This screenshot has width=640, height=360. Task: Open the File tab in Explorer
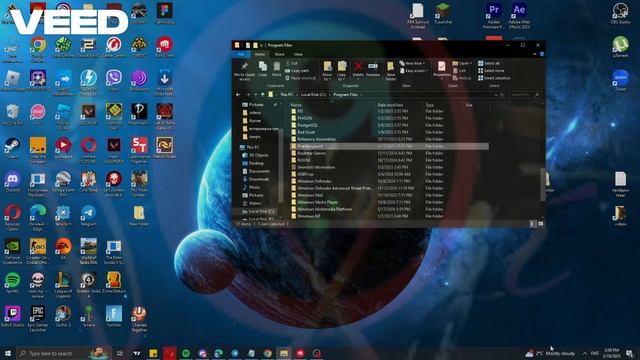241,54
